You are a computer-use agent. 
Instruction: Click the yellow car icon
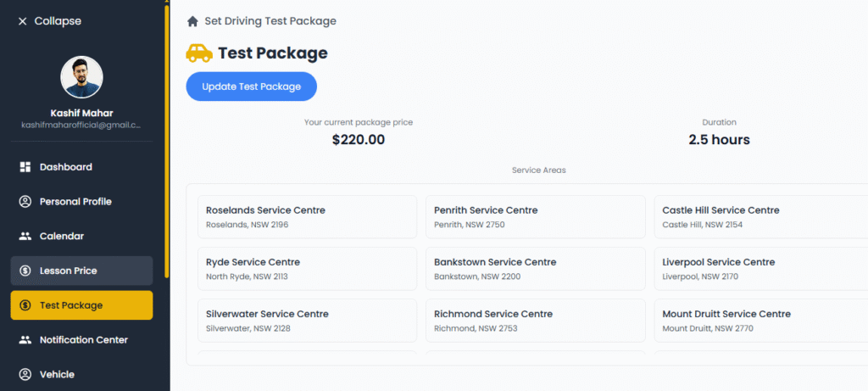(199, 53)
